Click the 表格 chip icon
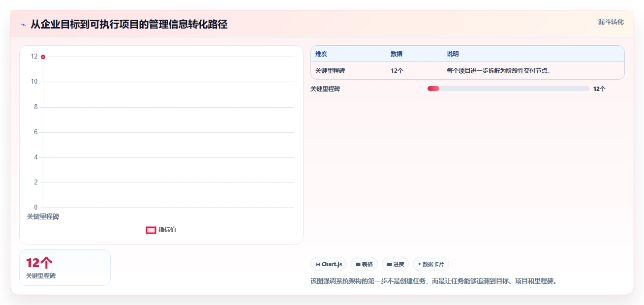The image size is (644, 305). pos(358,265)
